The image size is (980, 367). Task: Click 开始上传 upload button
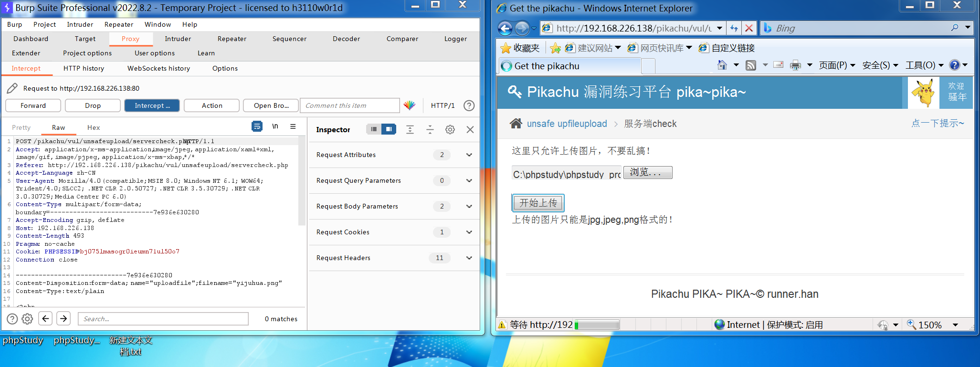(x=538, y=203)
